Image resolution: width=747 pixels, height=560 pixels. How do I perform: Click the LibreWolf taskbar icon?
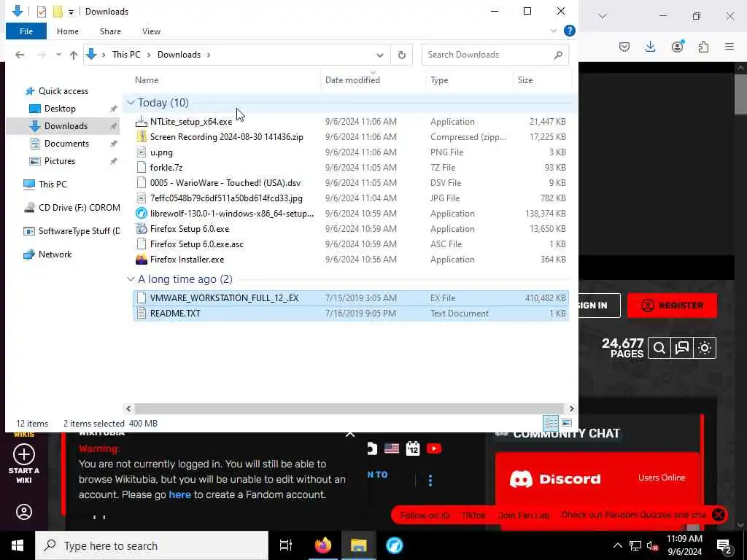pyautogui.click(x=395, y=545)
